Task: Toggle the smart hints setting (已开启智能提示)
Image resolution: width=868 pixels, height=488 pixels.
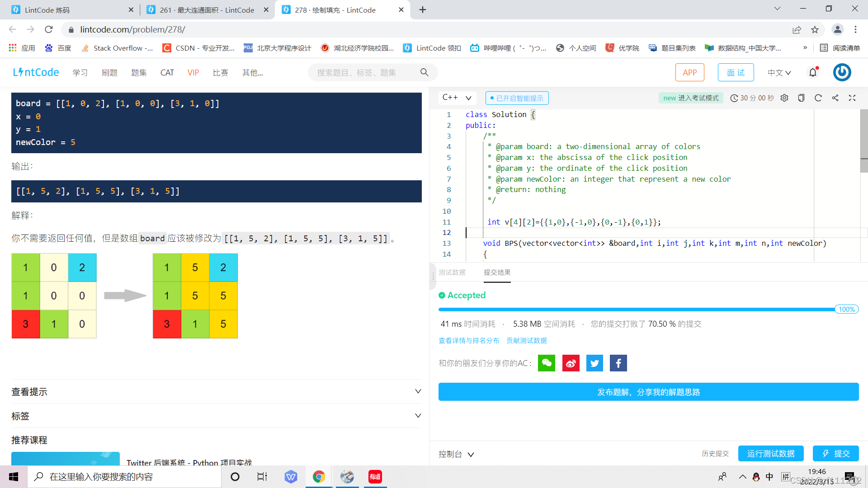Action: (517, 98)
